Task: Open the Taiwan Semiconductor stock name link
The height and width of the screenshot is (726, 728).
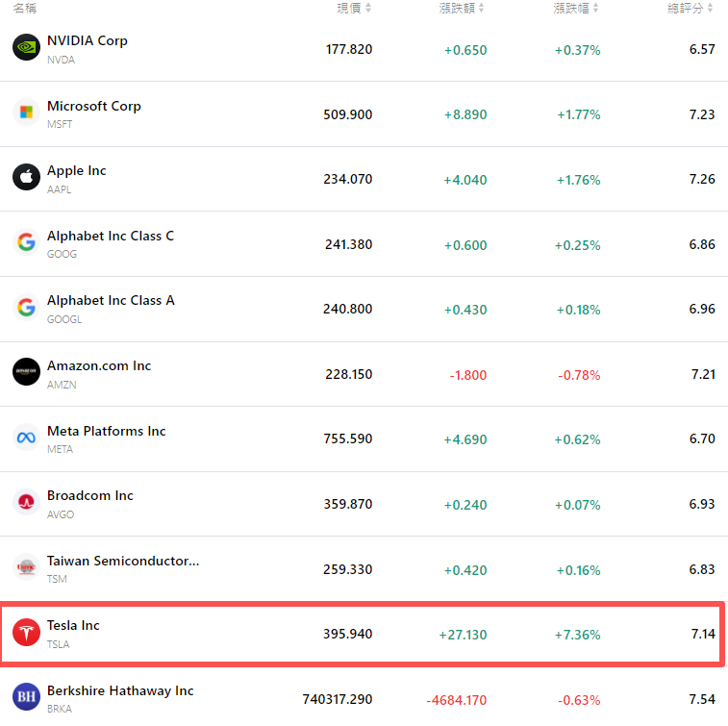Action: pyautogui.click(x=123, y=561)
